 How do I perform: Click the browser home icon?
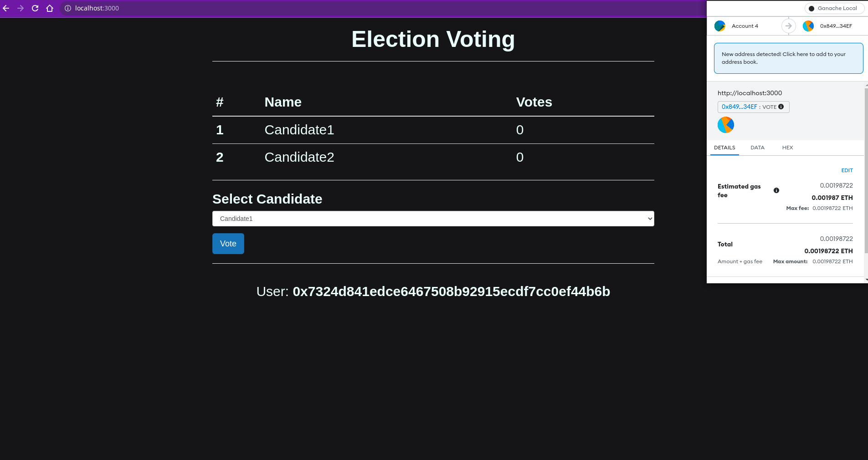coord(49,8)
